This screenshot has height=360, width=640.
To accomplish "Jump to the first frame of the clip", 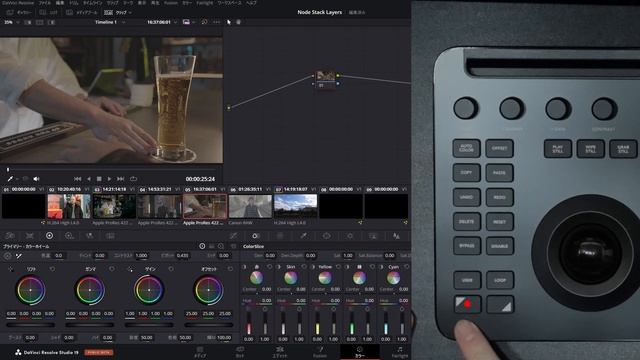I will coord(78,179).
